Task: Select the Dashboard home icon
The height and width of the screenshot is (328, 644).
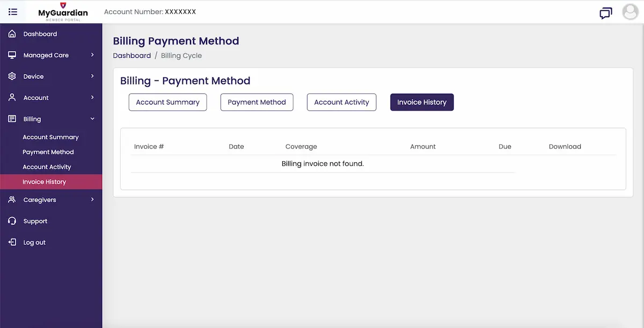Action: point(12,33)
